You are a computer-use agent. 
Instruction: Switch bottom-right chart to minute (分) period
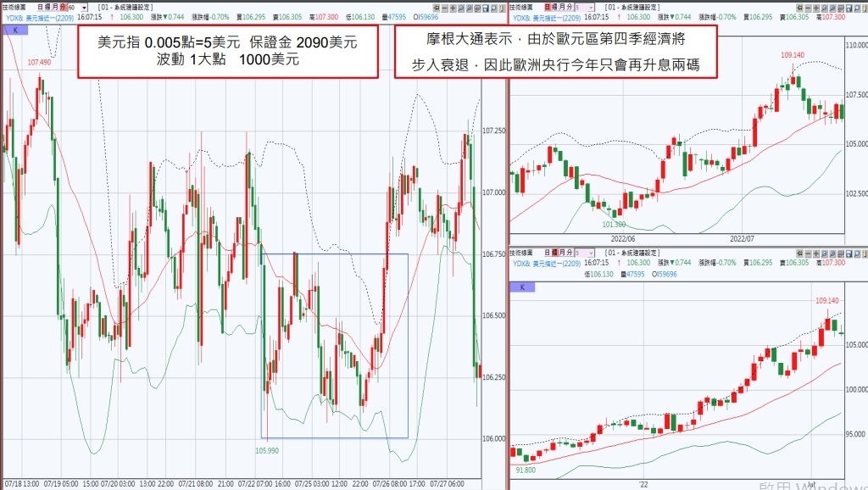[570, 253]
